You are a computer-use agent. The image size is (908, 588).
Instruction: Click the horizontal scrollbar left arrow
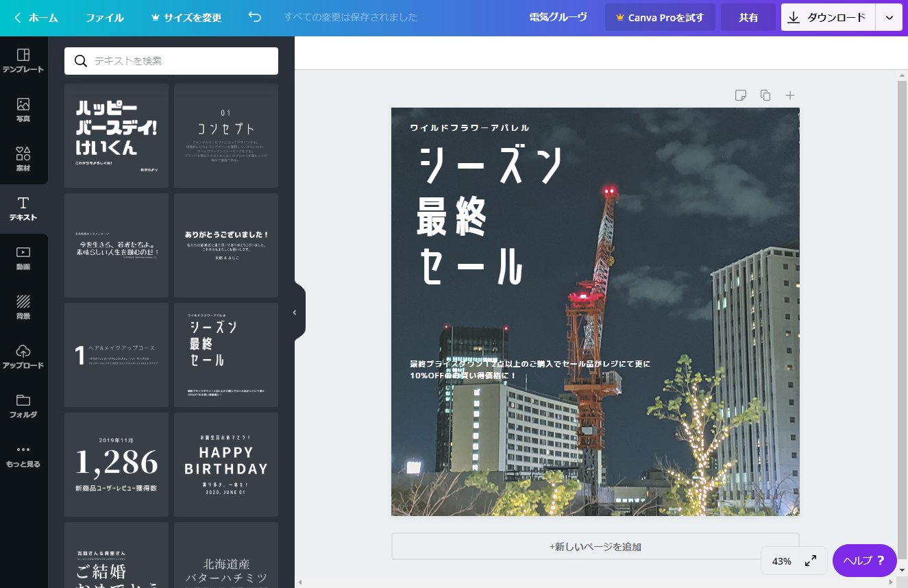(299, 583)
